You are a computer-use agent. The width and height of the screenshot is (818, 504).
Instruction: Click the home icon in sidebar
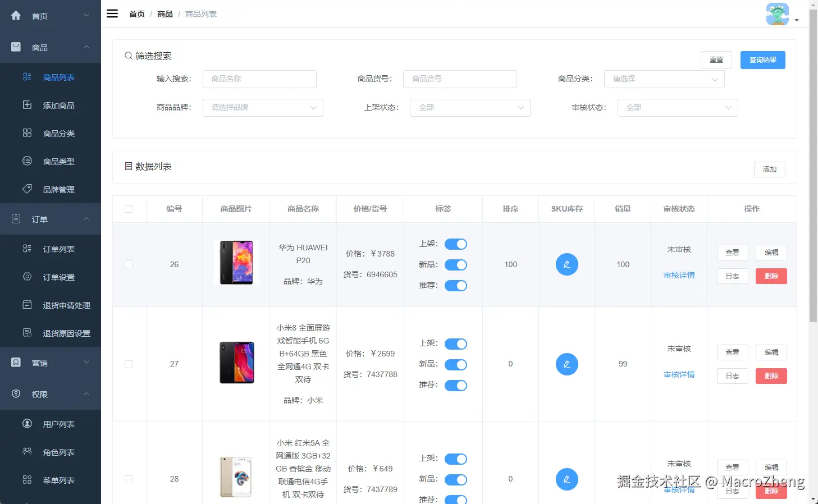tap(16, 16)
